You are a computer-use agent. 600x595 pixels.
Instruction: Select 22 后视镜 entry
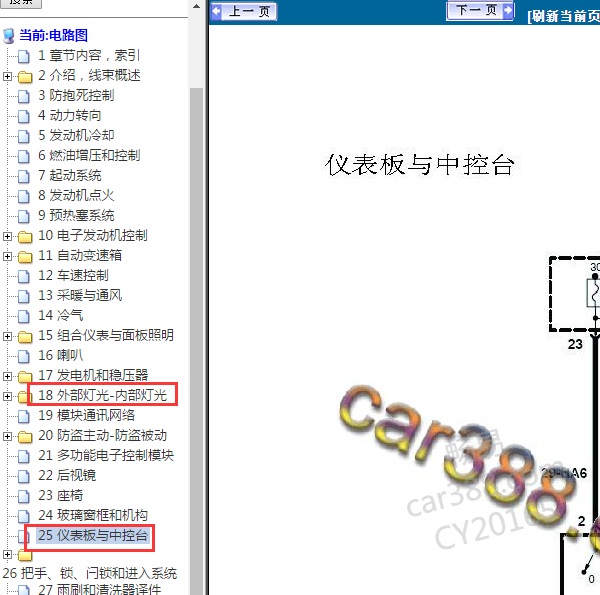tap(67, 475)
